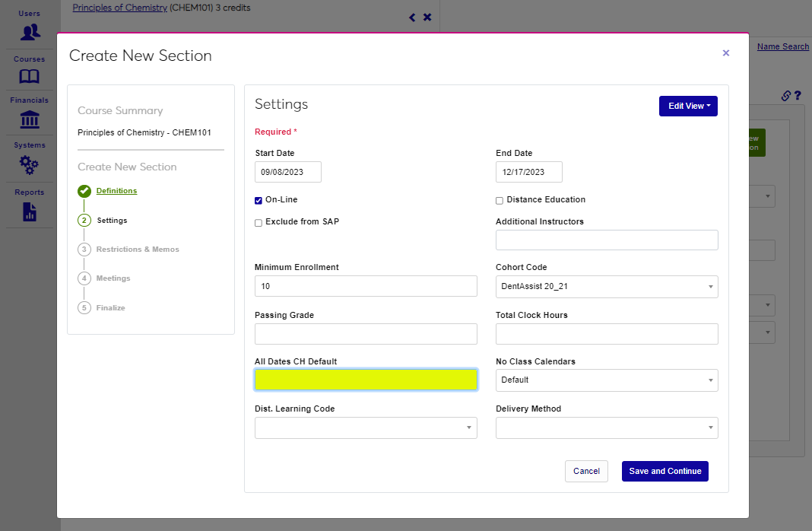Enable the Distance Education checkbox

[x=500, y=201]
